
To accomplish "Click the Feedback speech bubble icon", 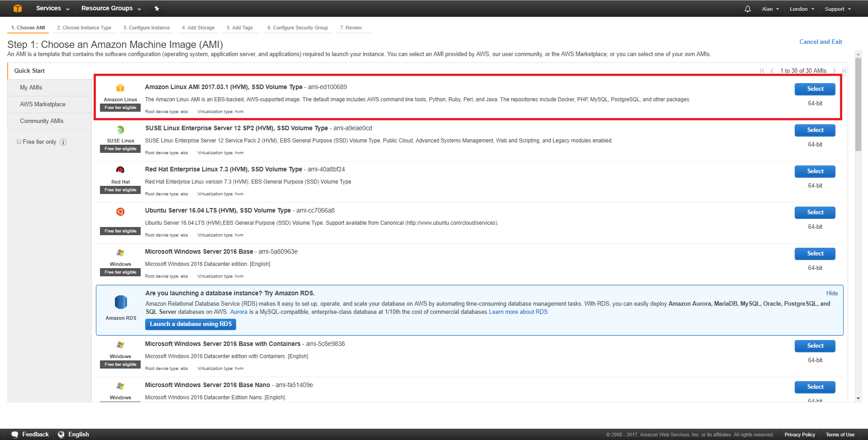I will 15,434.
